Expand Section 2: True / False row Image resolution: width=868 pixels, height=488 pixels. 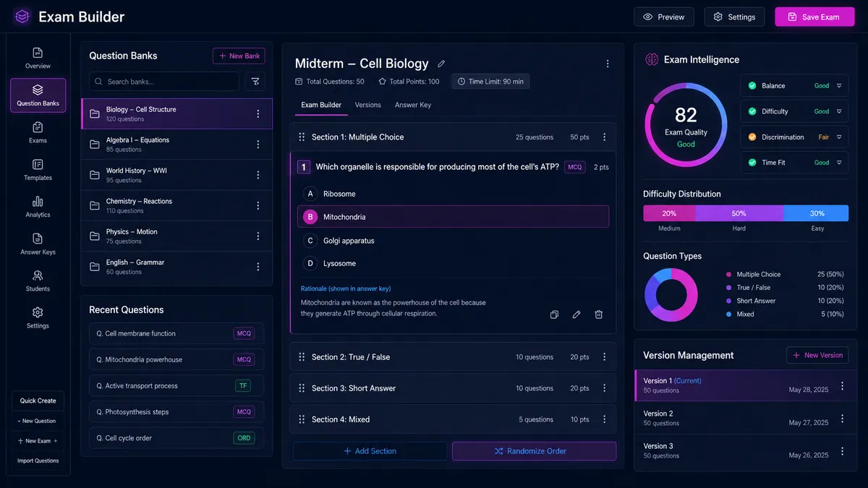(x=453, y=357)
